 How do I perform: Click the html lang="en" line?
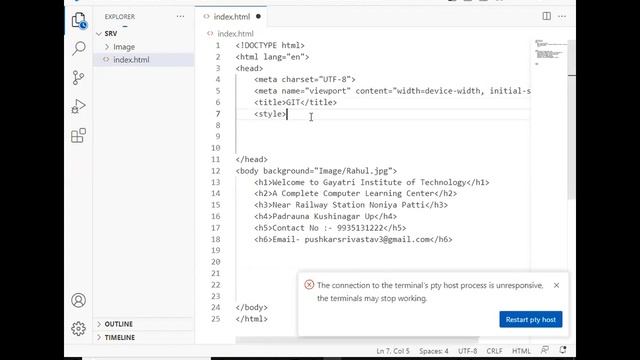click(x=272, y=57)
